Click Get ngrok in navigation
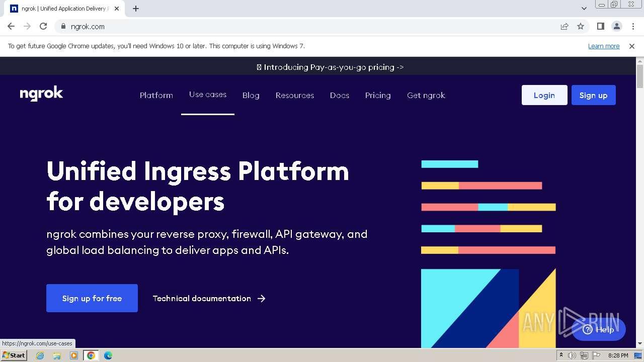644x362 pixels. pos(426,95)
